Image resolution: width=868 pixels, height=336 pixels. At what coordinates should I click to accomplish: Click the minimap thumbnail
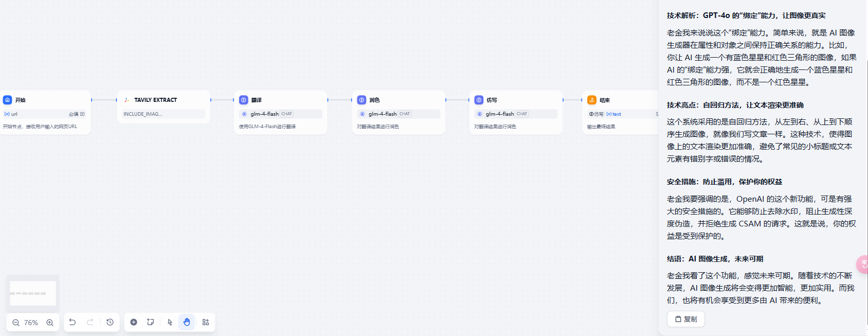point(33,293)
